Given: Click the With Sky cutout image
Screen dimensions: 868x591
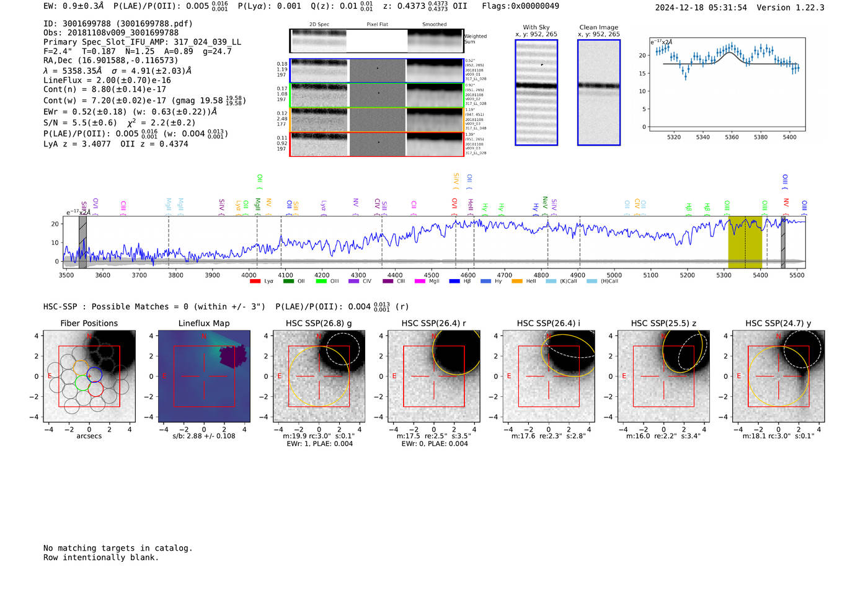Looking at the screenshot, I should pyautogui.click(x=536, y=92).
